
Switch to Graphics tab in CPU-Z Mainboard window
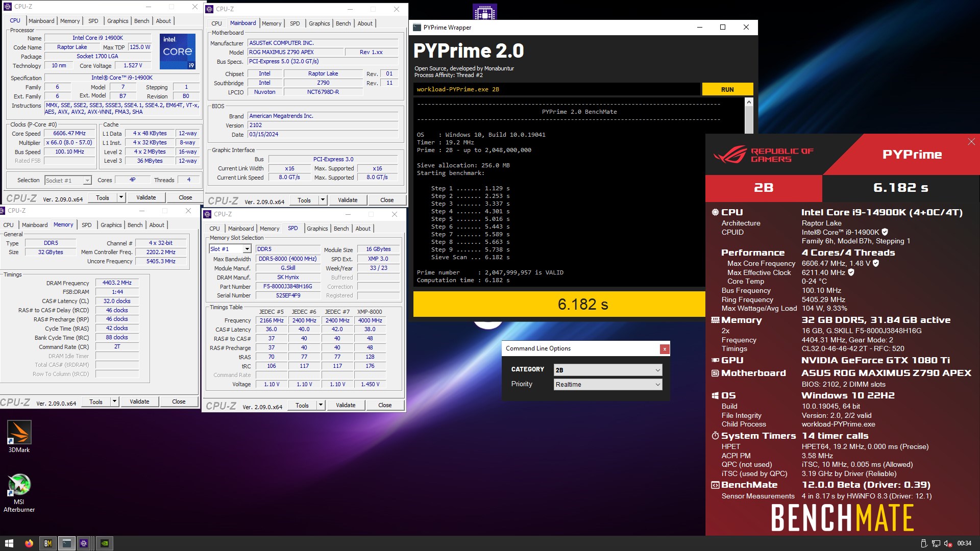(x=319, y=23)
